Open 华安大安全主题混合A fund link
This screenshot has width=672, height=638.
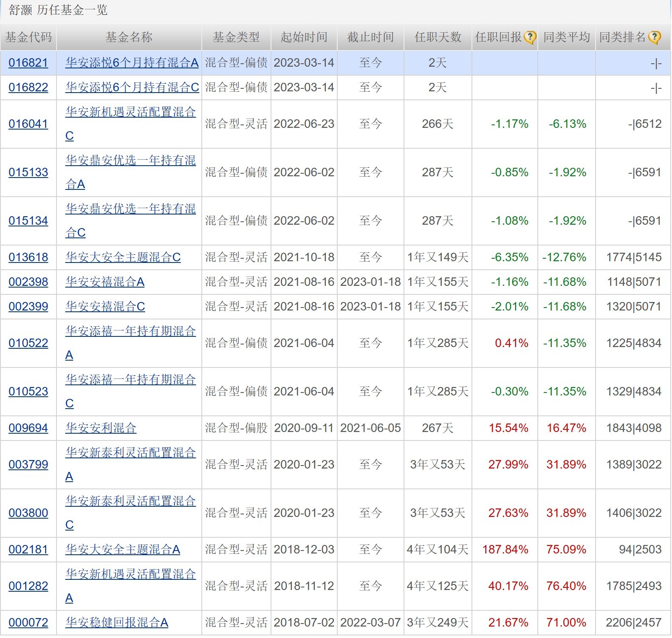click(123, 550)
